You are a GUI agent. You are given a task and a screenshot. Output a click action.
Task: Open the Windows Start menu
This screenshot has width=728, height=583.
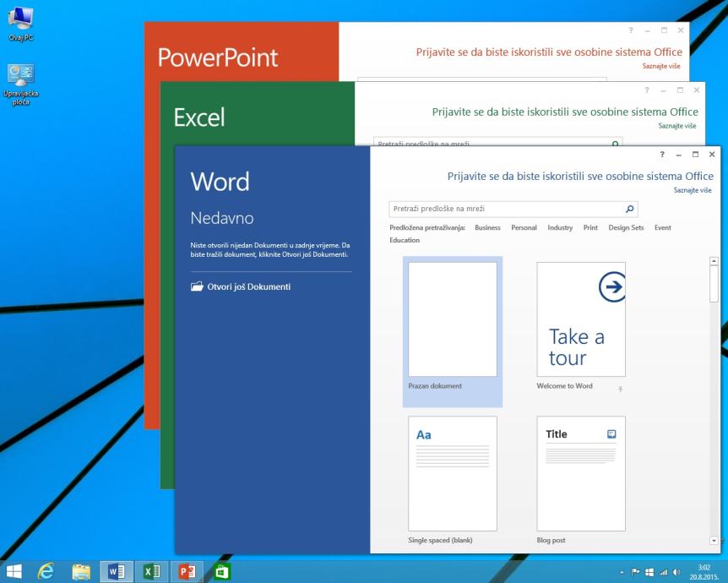[x=14, y=570]
